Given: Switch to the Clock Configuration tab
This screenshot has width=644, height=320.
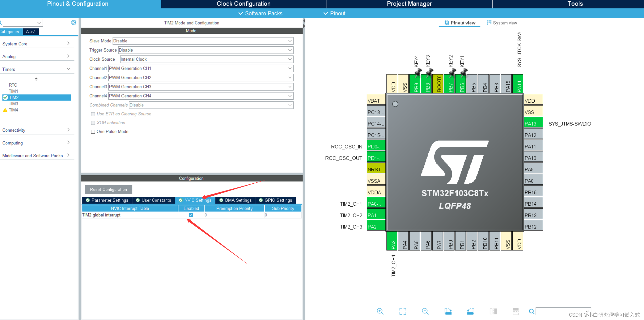Looking at the screenshot, I should pos(243,4).
